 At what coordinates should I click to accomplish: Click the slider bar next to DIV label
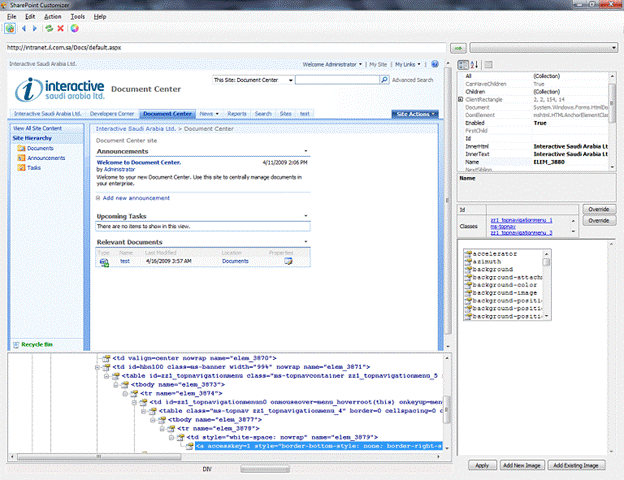pyautogui.click(x=265, y=469)
